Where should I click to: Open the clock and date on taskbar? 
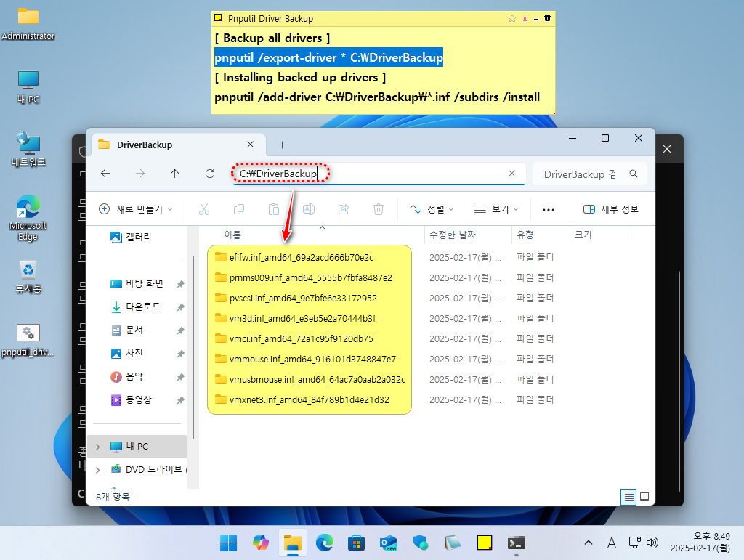(x=700, y=543)
